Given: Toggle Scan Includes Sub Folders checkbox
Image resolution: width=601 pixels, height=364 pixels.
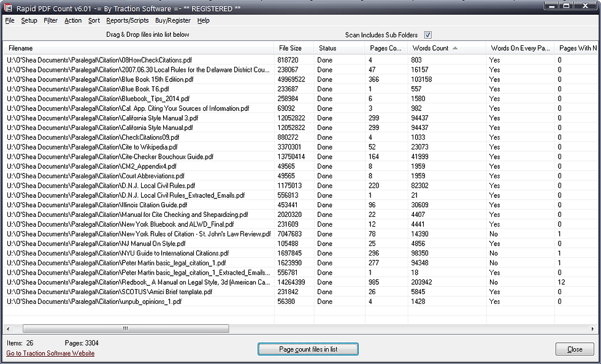Looking at the screenshot, I should [428, 35].
